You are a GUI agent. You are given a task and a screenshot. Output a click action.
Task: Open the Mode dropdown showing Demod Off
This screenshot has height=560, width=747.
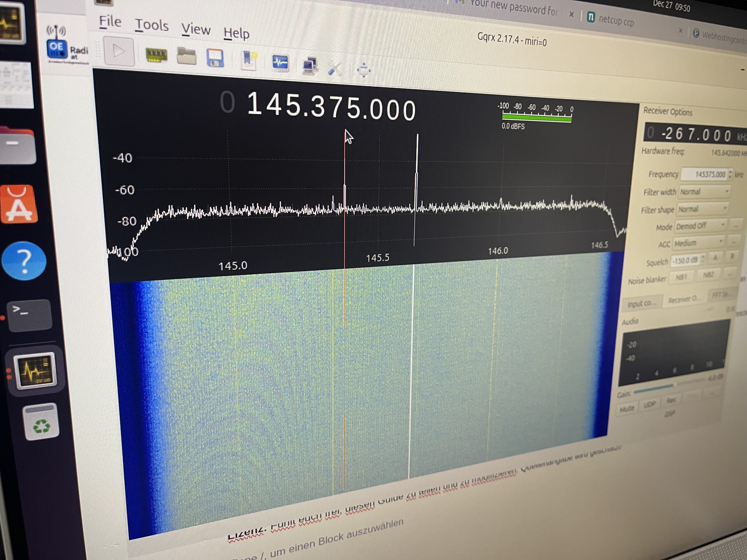tap(701, 226)
